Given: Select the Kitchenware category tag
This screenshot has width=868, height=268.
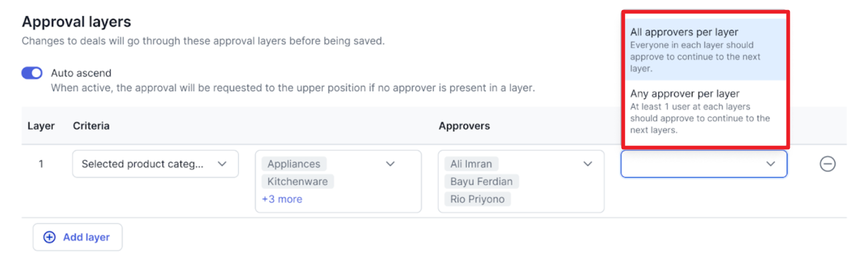Looking at the screenshot, I should 297,181.
